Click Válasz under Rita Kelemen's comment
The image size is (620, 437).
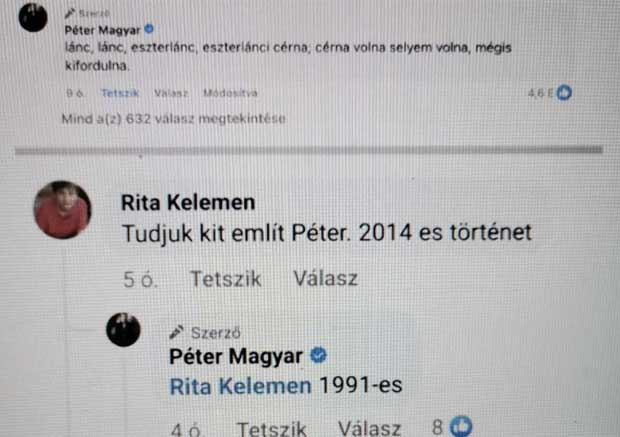tap(325, 278)
